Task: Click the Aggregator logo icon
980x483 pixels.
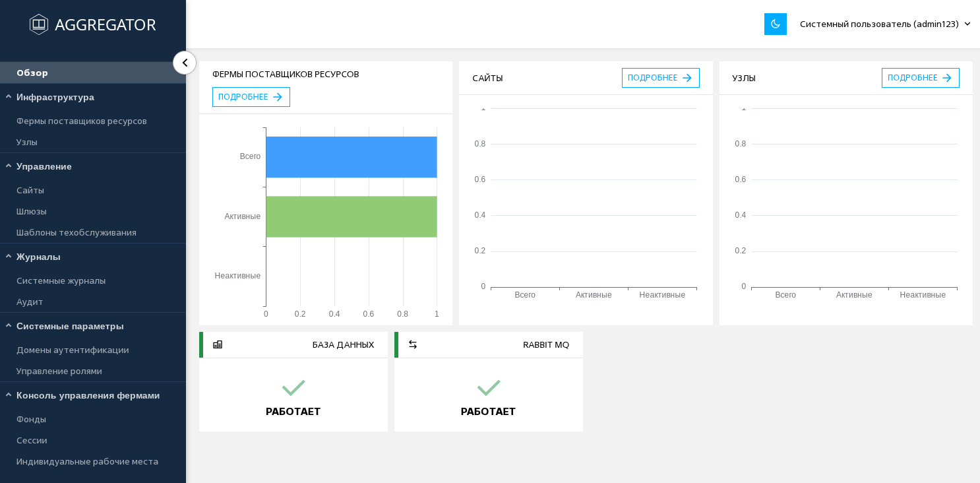Action: tap(39, 24)
